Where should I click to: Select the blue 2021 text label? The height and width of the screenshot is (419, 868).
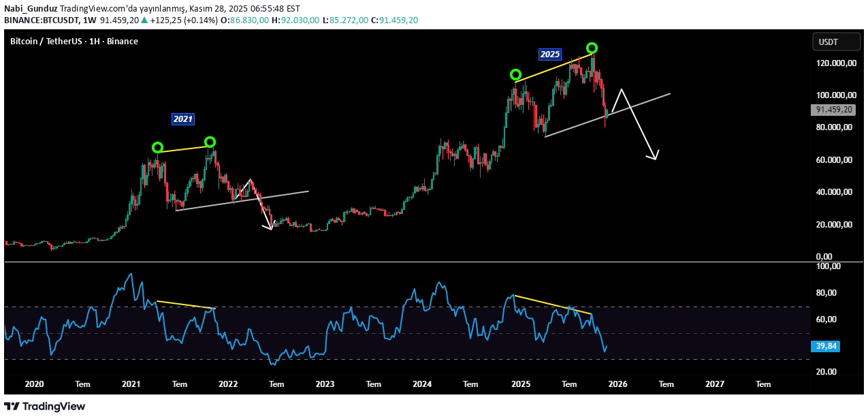pos(182,119)
